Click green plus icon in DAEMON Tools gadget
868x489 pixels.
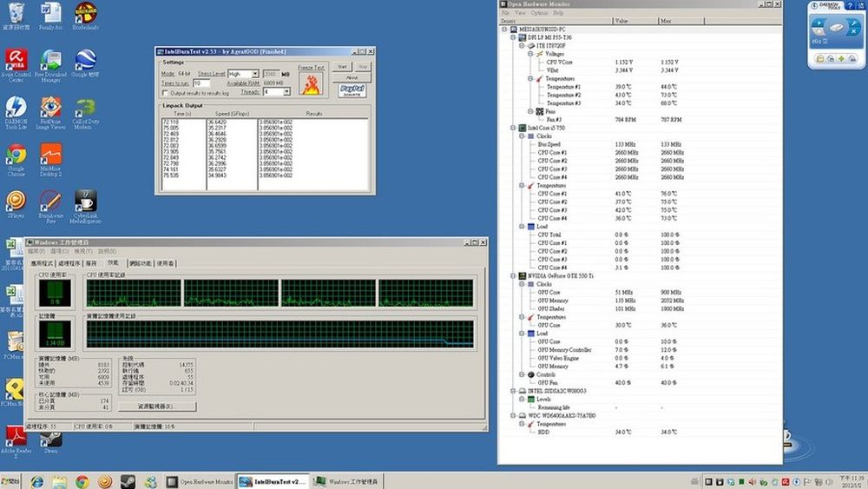pos(841,59)
